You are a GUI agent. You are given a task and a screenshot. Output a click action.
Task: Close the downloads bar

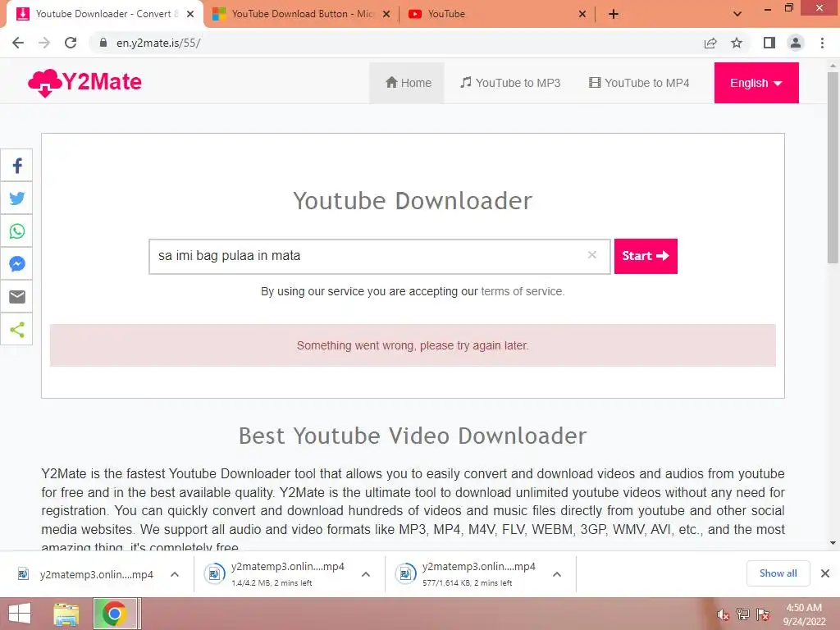coord(825,573)
